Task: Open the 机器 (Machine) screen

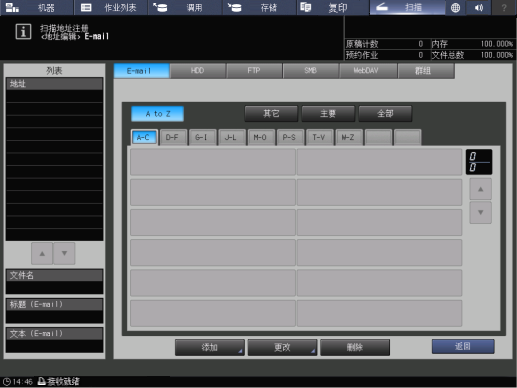Action: click(37, 7)
